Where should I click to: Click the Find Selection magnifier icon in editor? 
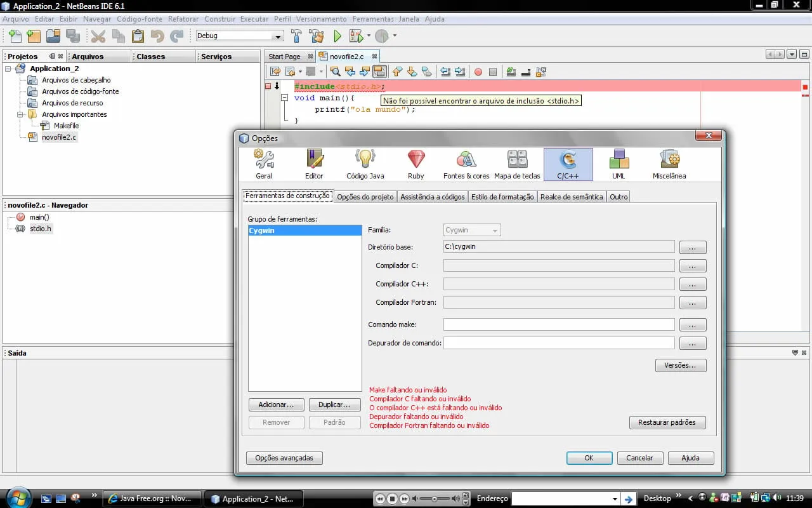coord(335,72)
